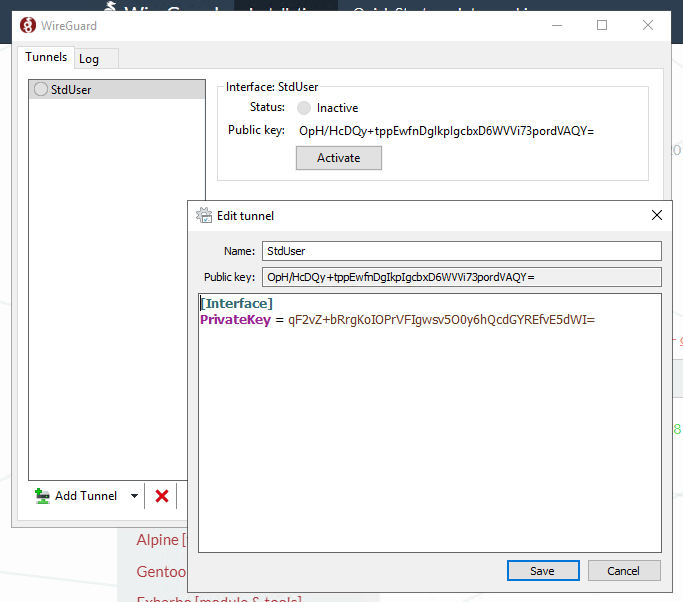Save the tunnel configuration
Viewport: 683px width, 602px height.
[542, 571]
